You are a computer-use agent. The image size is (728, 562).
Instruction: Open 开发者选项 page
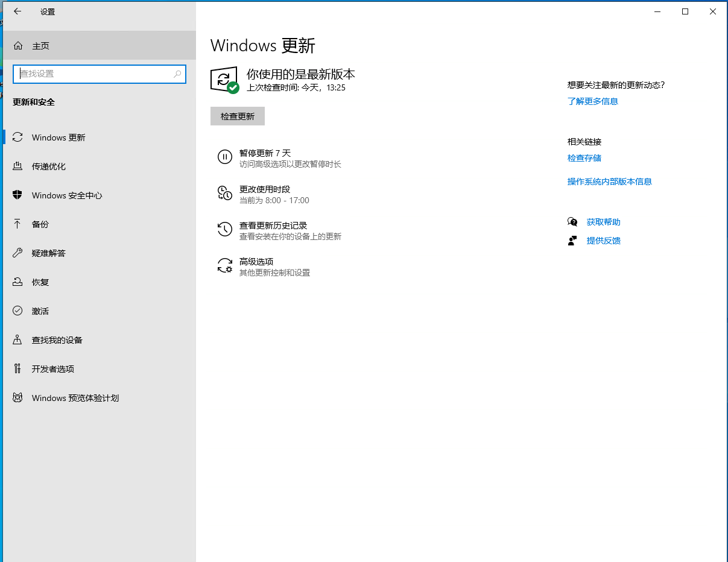tap(100, 369)
